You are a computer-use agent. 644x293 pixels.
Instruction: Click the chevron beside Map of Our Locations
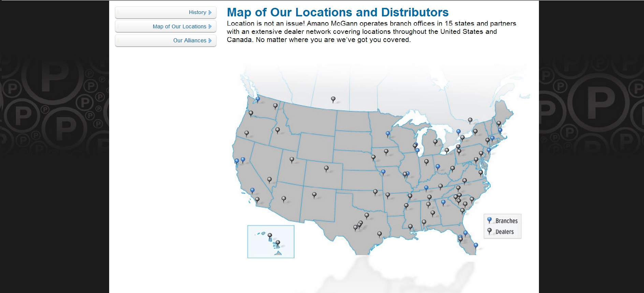[210, 26]
